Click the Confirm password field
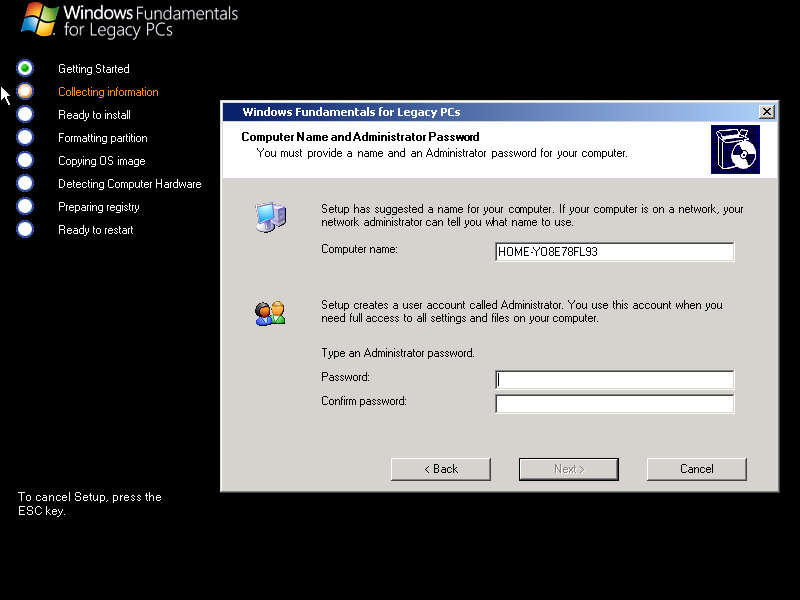Screen dimensions: 800x600 click(x=614, y=404)
